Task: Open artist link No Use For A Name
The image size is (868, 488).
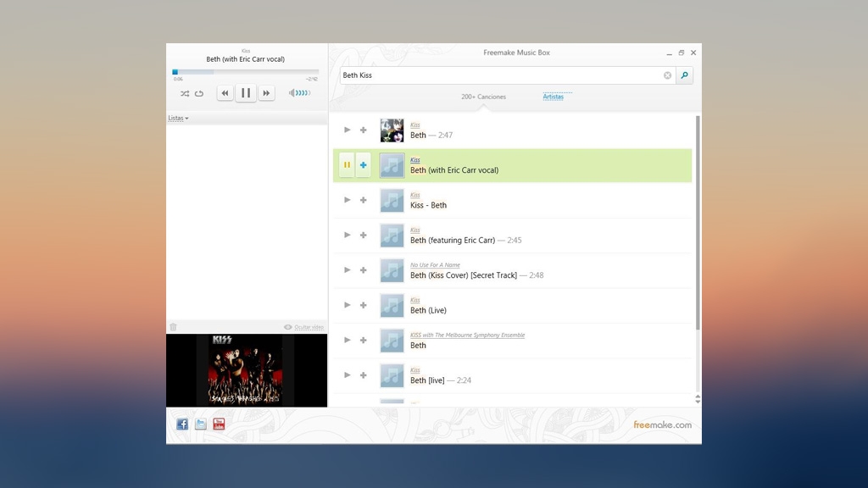Action: pos(435,265)
